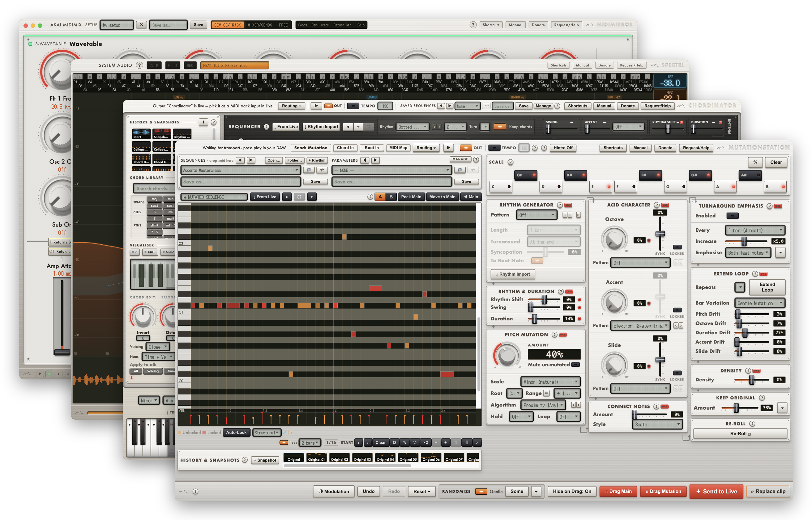
Task: Click the plus button in Chordinator History & Snapshots
Action: 203,122
